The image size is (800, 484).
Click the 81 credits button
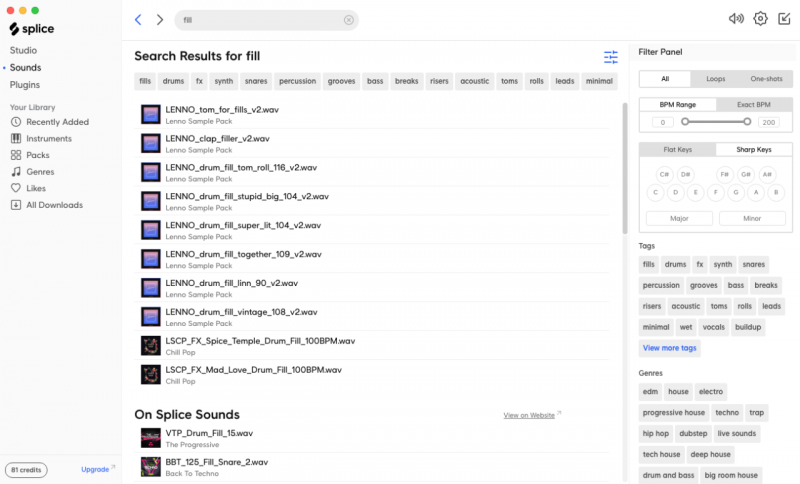(x=26, y=470)
